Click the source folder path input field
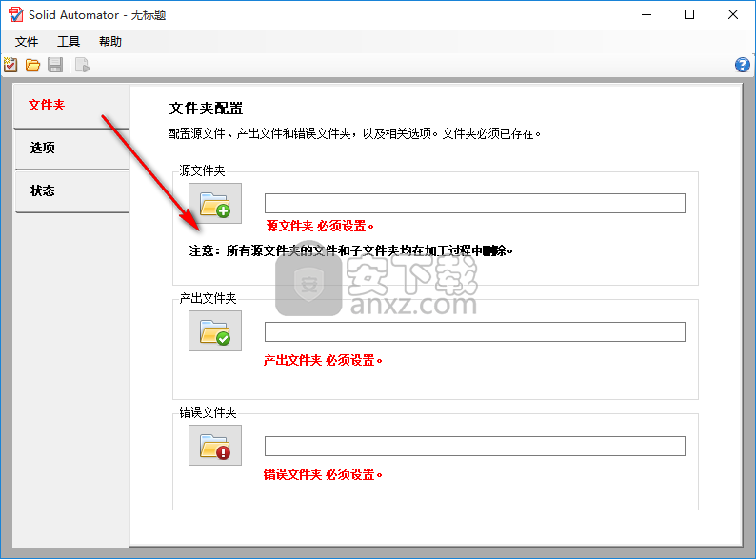Viewport: 756px width, 559px height. [x=475, y=203]
